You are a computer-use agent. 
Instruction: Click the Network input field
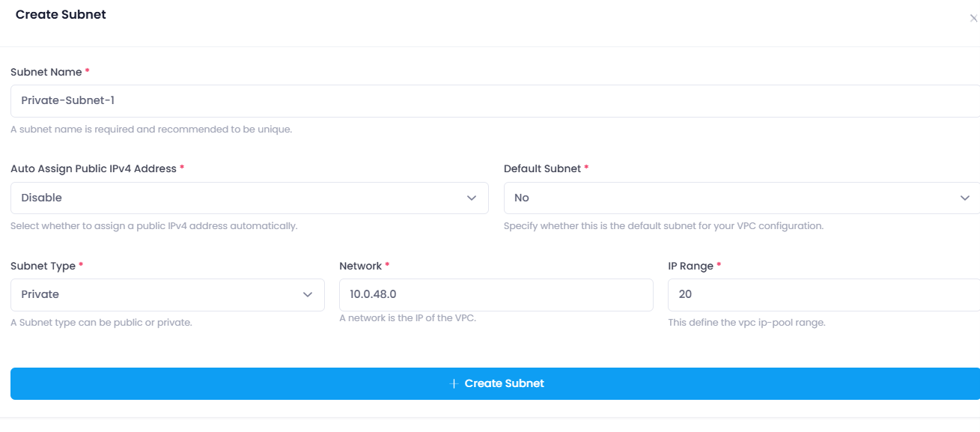[496, 294]
